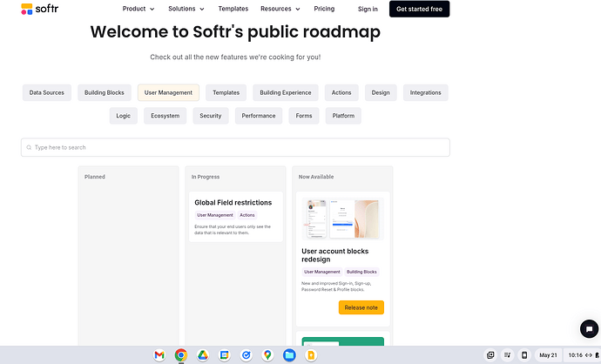Image resolution: width=601 pixels, height=364 pixels.
Task: Open Gmail from the shelf
Action: click(x=159, y=355)
